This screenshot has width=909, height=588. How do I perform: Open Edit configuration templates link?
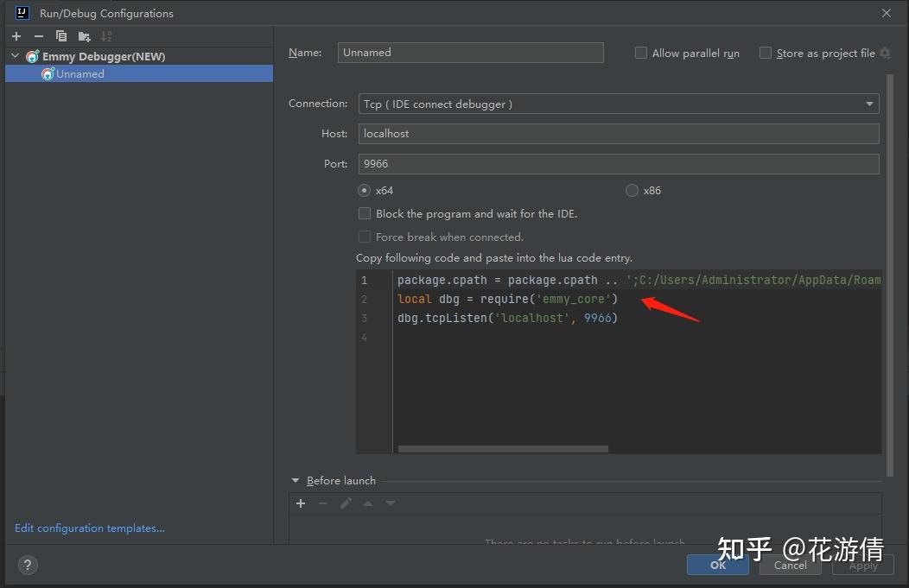90,528
